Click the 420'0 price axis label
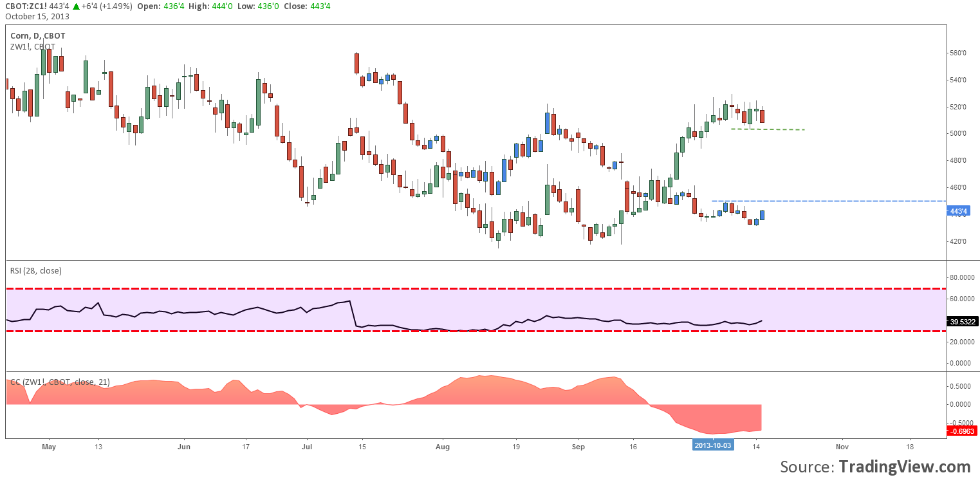This screenshot has height=484, width=980. pos(958,241)
